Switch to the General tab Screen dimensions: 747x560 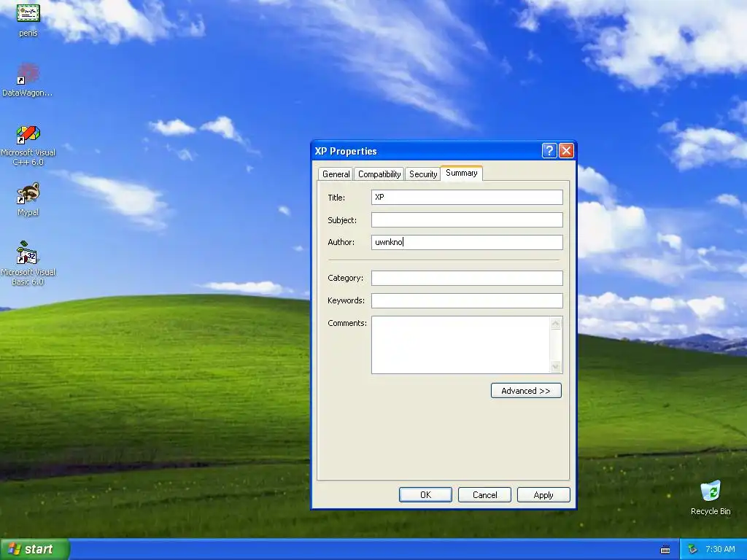coord(336,174)
